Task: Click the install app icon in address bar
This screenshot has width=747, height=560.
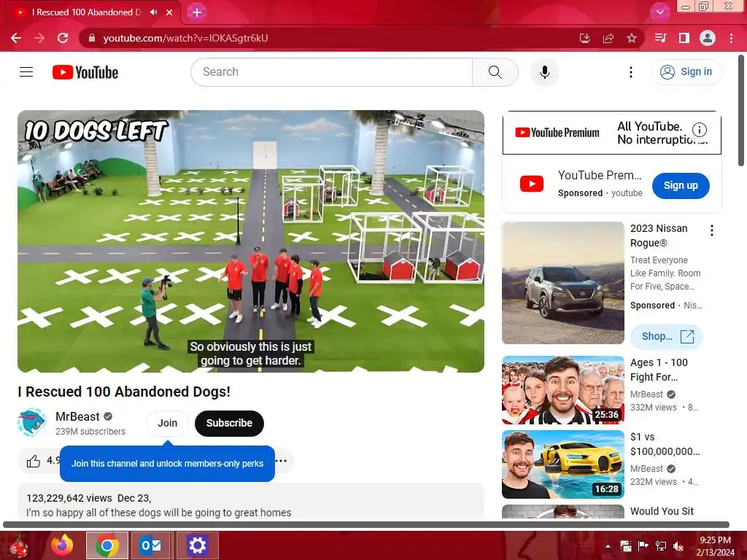Action: pyautogui.click(x=584, y=38)
